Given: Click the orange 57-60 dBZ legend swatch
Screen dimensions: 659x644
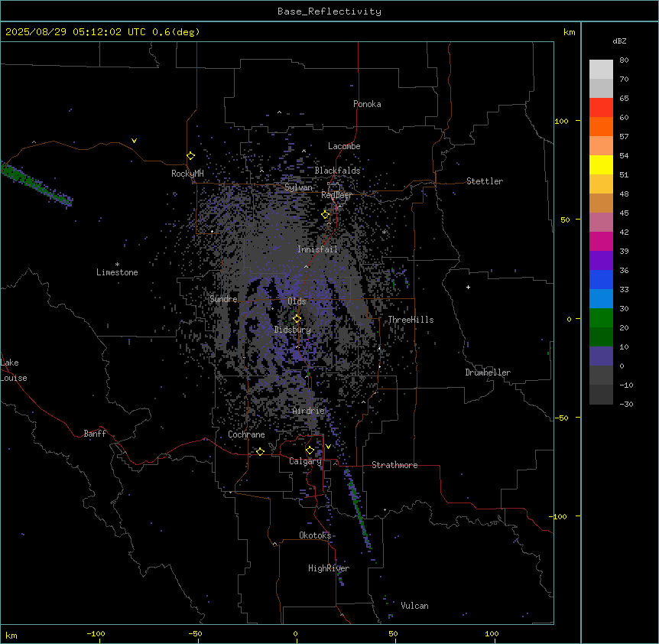Looking at the screenshot, I should 601,126.
